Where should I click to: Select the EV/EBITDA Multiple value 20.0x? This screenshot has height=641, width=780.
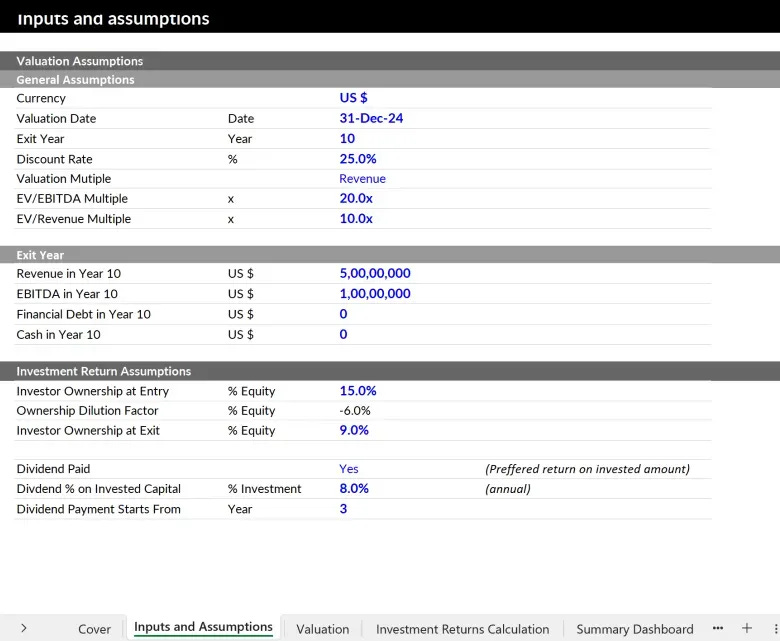356,198
